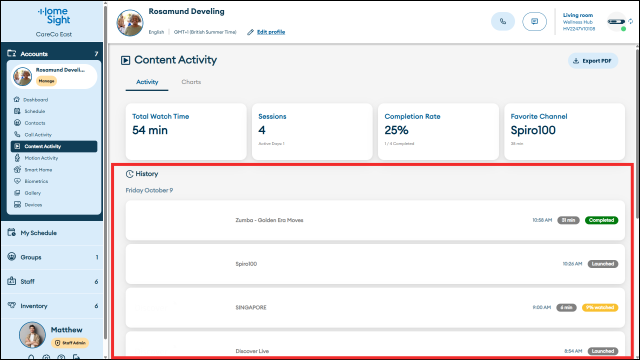640x360 pixels.
Task: Click the Biometrics heart icon
Action: coord(17,181)
